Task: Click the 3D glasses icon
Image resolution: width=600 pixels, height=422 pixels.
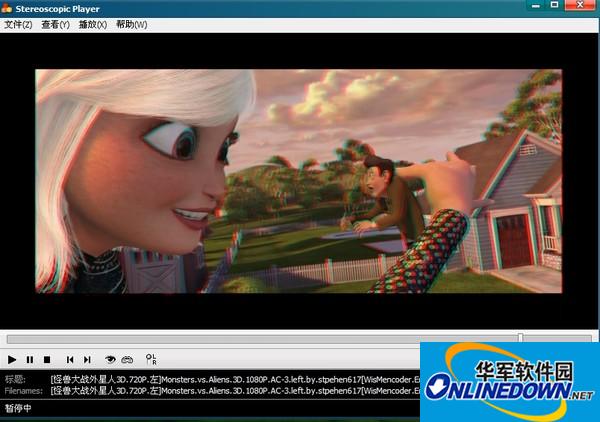Action: (x=128, y=359)
